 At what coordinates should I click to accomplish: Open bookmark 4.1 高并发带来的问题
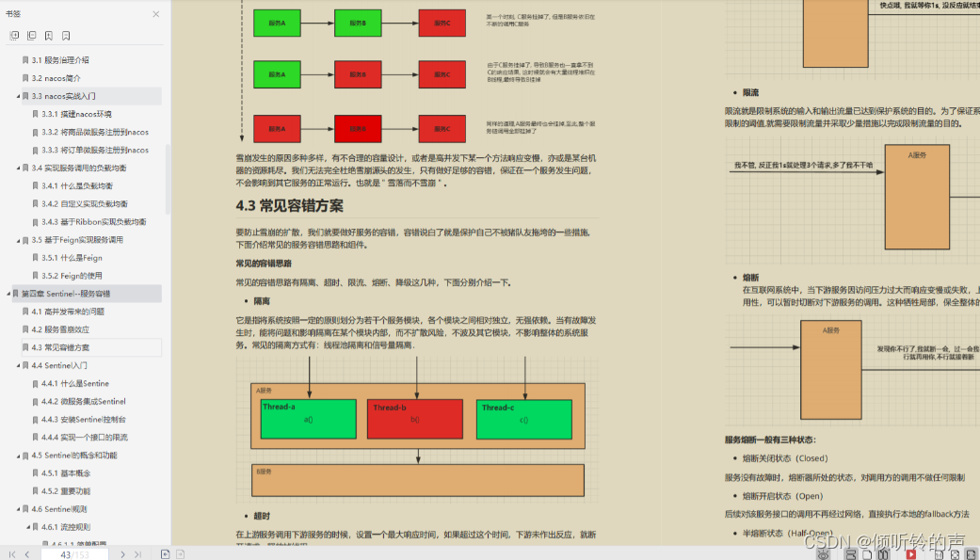(68, 312)
